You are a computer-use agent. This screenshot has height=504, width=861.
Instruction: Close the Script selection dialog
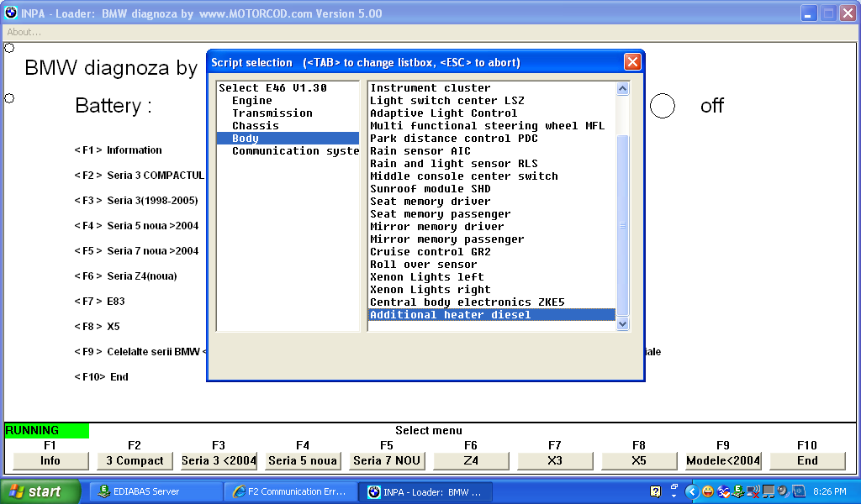point(632,62)
